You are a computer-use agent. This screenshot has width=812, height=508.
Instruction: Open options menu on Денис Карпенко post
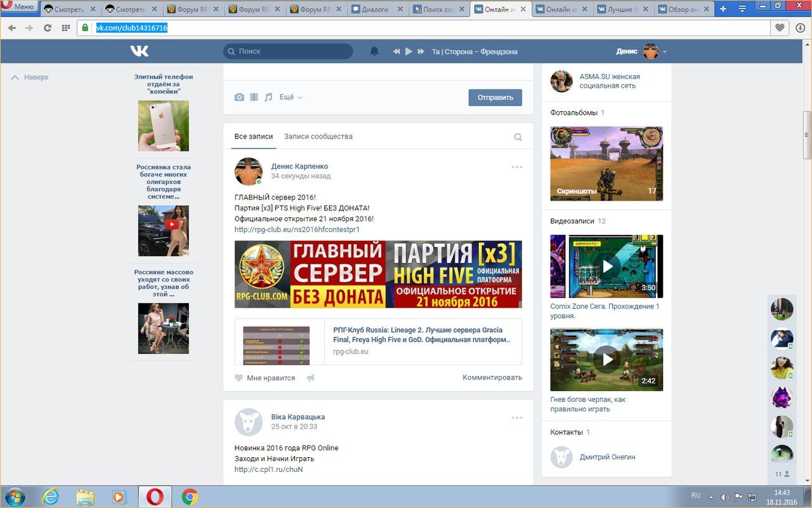(517, 167)
